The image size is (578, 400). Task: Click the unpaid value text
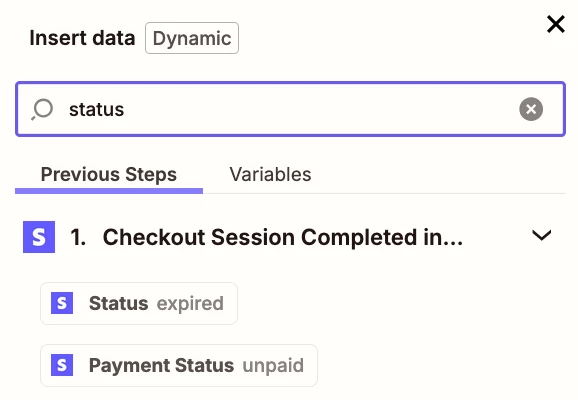tap(273, 366)
